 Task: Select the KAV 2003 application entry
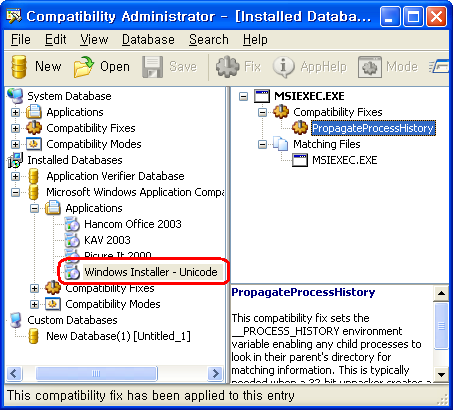point(107,240)
